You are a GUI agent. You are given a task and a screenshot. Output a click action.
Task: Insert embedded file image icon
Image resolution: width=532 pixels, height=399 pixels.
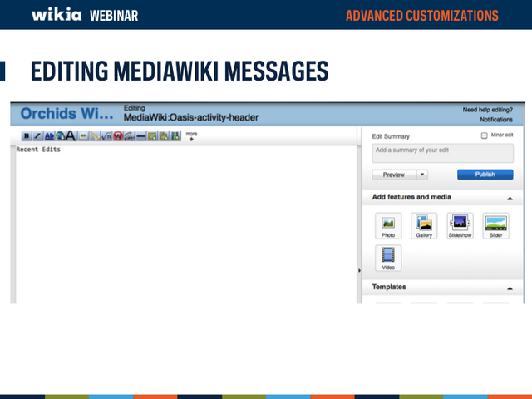83,136
